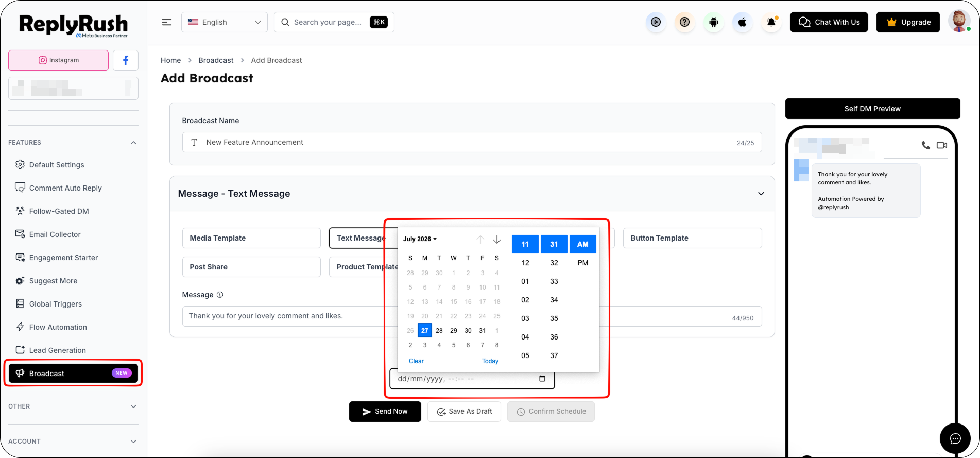
Task: Select the Instagram account button
Action: [x=59, y=60]
